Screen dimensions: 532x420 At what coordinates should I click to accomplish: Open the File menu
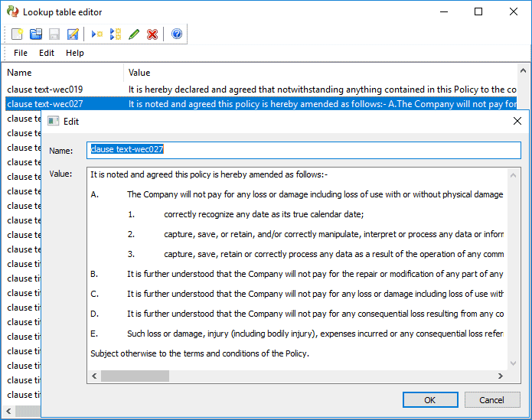21,53
